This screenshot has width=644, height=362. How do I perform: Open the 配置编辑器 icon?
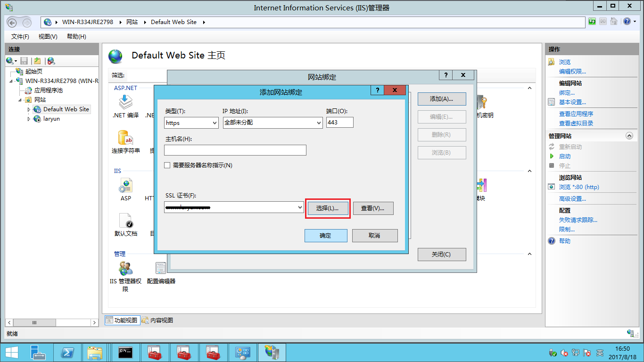tap(161, 271)
